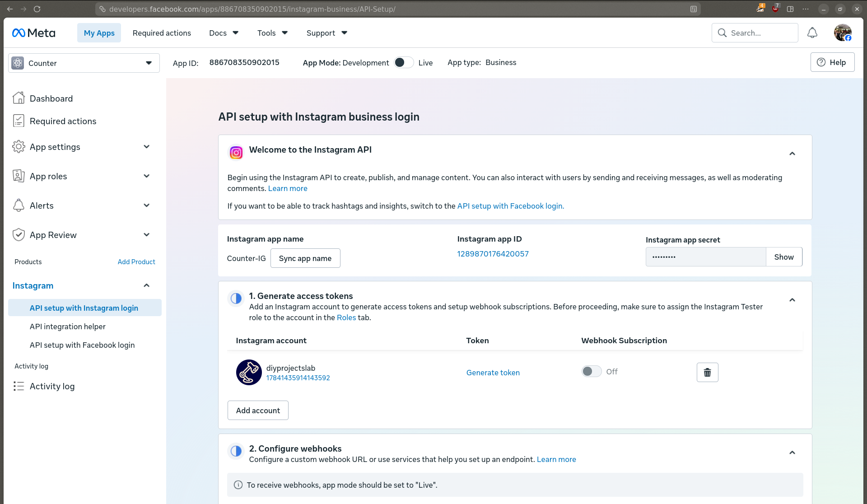This screenshot has width=867, height=504.
Task: Collapse the Instagram product section
Action: [146, 285]
